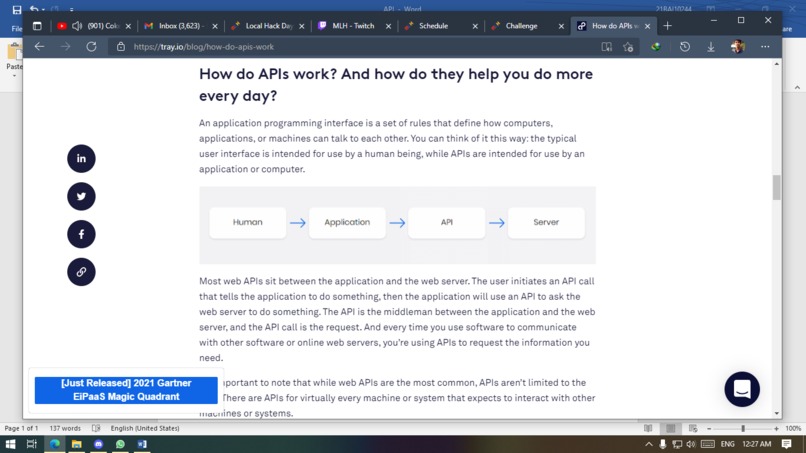Open File Explorer from taskbar
Viewport: 806px width, 453px height.
pyautogui.click(x=77, y=444)
